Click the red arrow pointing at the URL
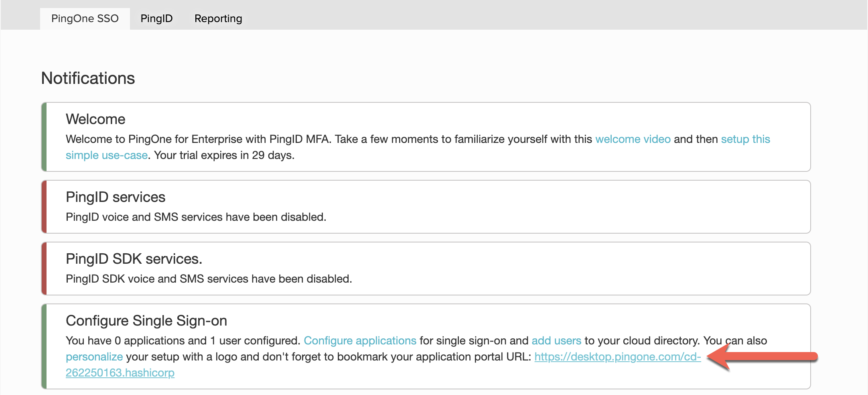The width and height of the screenshot is (868, 395). point(762,356)
